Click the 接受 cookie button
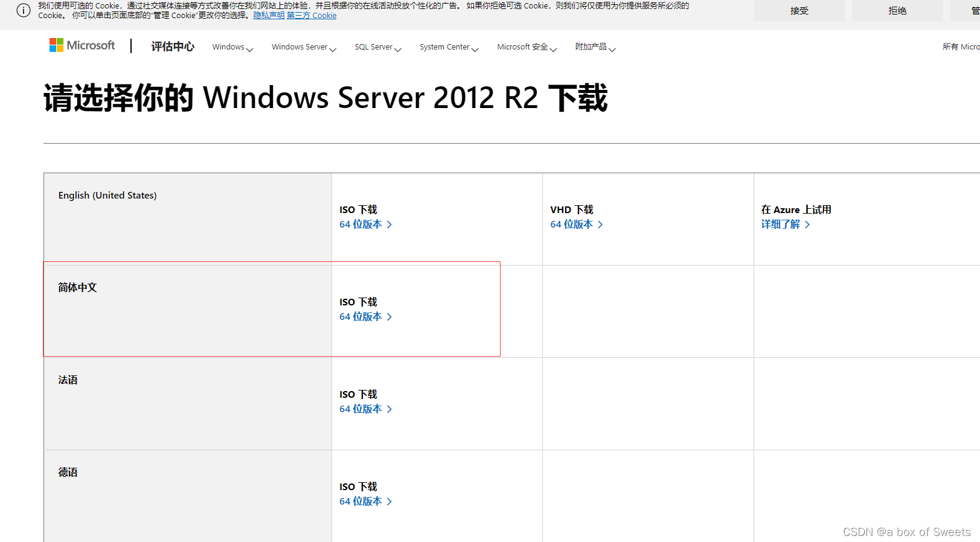The width and height of the screenshot is (980, 542). pos(799,10)
